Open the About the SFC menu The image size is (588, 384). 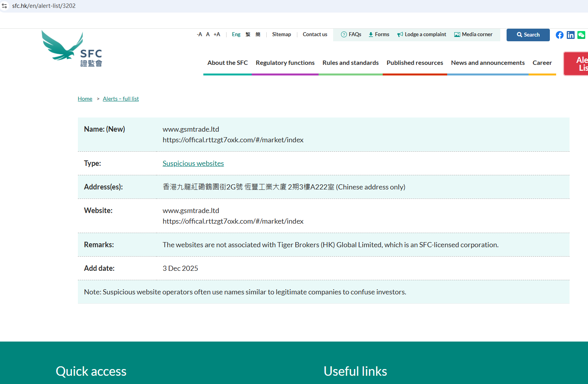coord(227,63)
